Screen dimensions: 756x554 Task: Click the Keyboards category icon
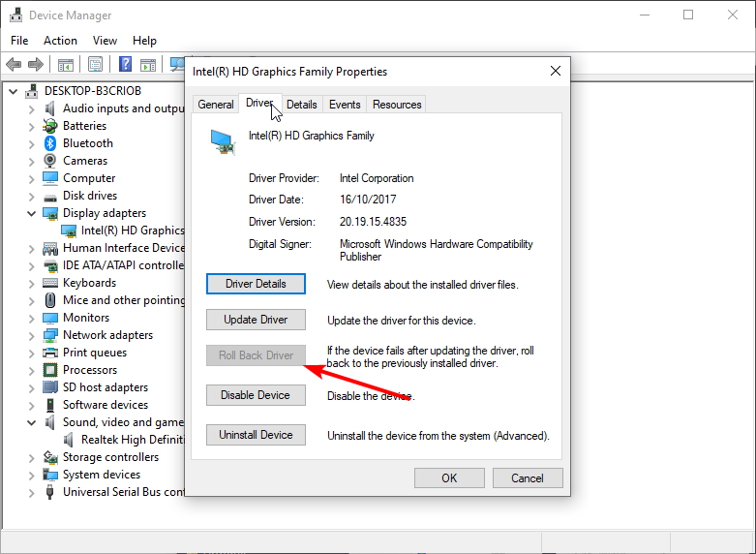point(50,283)
